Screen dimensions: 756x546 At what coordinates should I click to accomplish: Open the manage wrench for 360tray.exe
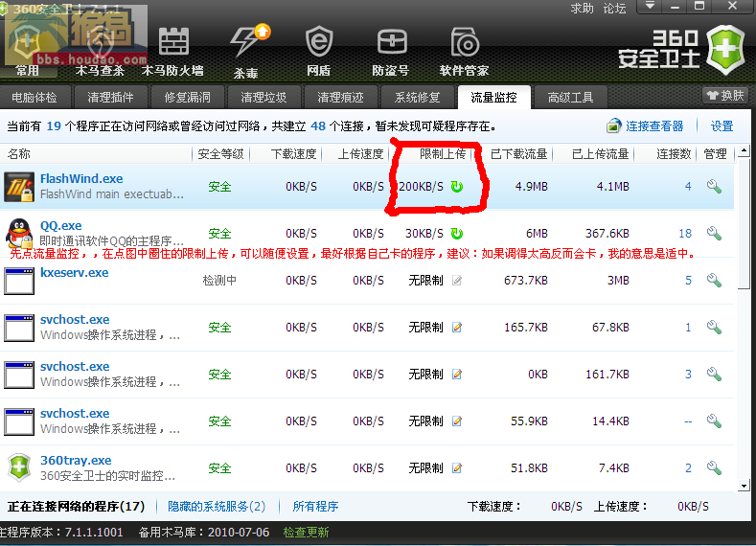(x=714, y=467)
